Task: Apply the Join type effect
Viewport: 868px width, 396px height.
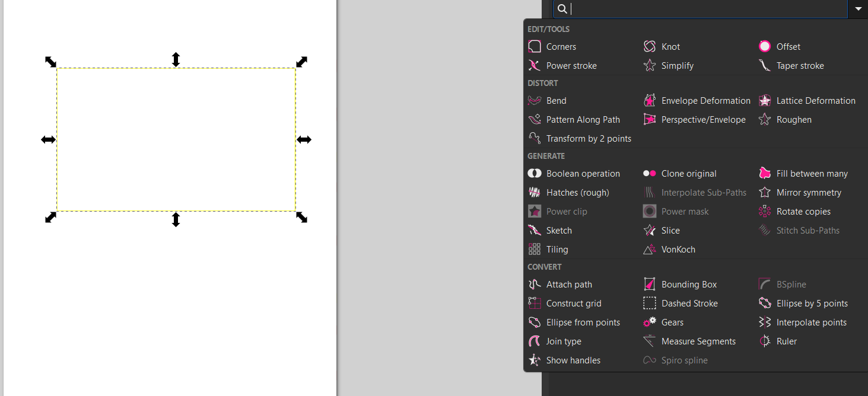Action: coord(555,341)
